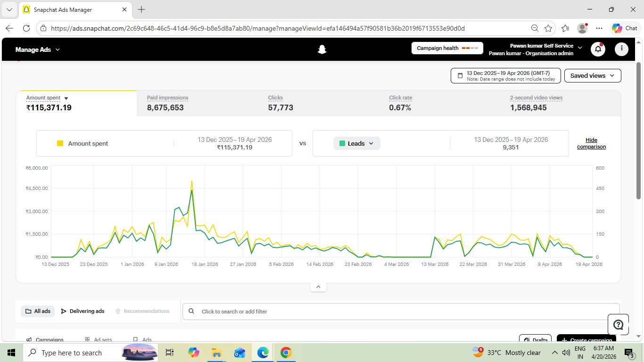
Task: Focus the search or add filter field
Action: 401,311
